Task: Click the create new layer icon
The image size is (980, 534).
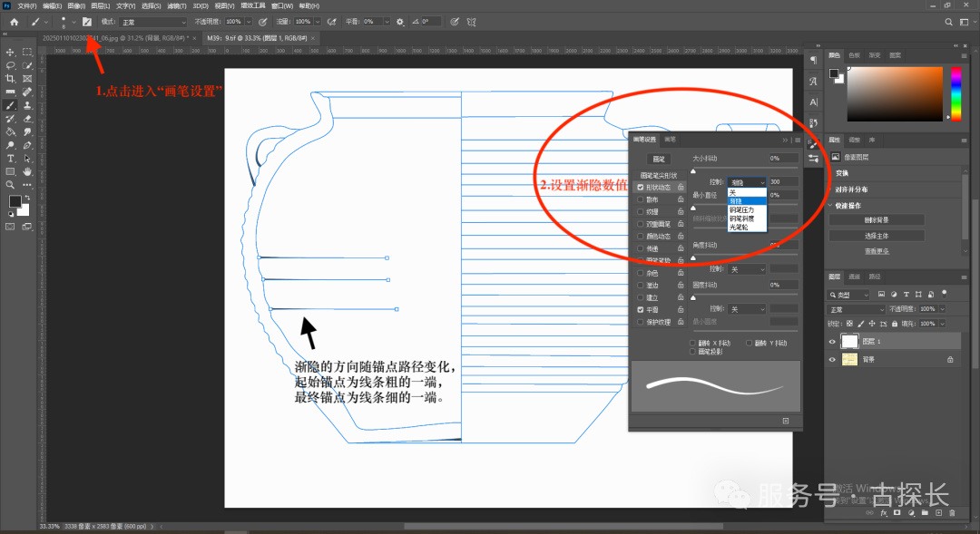Action: click(x=938, y=513)
